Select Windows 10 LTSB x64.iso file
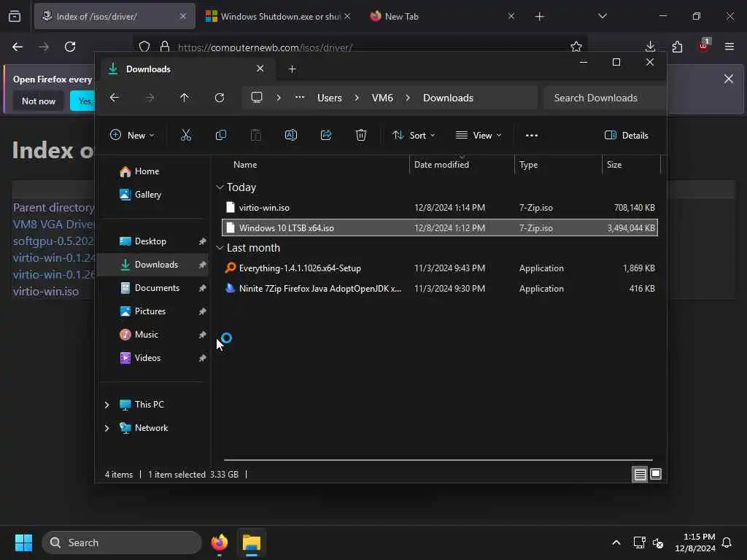 (x=440, y=227)
